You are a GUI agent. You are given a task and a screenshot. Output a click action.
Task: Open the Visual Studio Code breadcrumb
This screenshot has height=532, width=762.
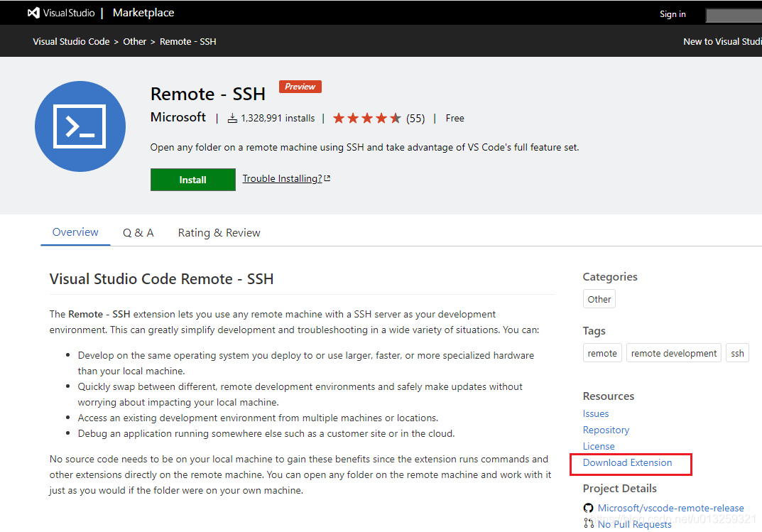[71, 42]
